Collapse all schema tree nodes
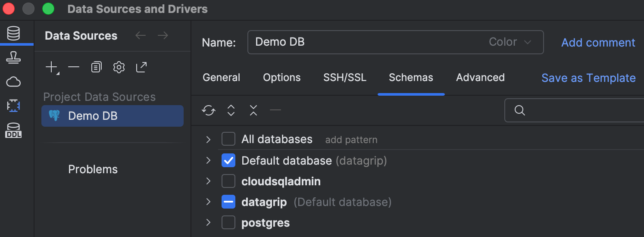This screenshot has width=644, height=237. (x=253, y=110)
